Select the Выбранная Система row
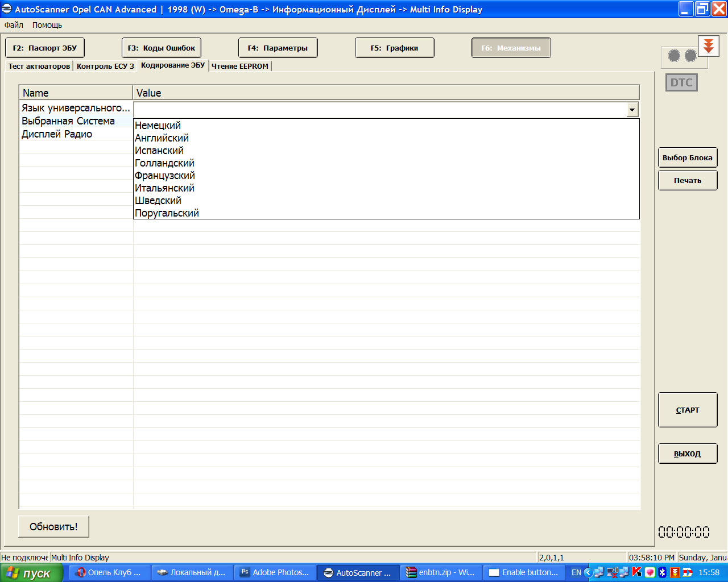Screen dimensions: 728x582 click(76, 121)
